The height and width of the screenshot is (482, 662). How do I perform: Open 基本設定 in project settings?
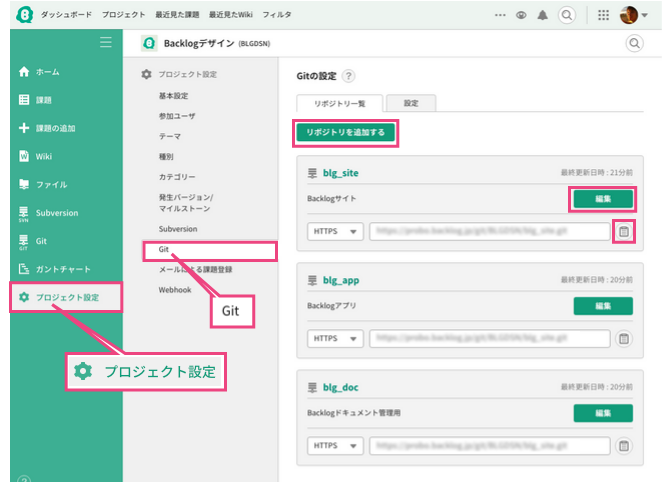tap(174, 96)
